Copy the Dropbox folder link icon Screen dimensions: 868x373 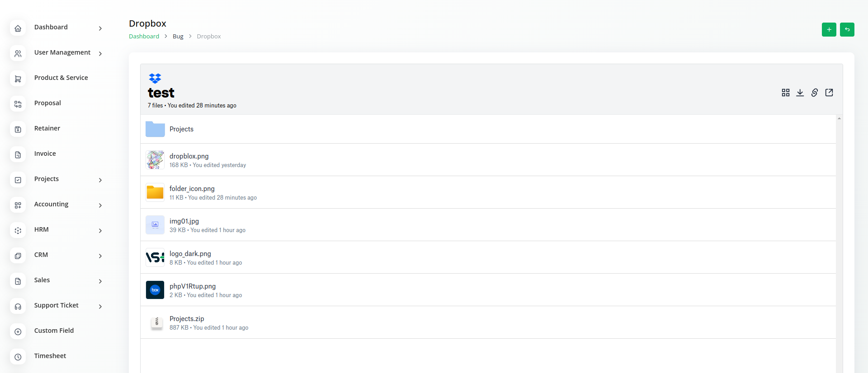(815, 93)
